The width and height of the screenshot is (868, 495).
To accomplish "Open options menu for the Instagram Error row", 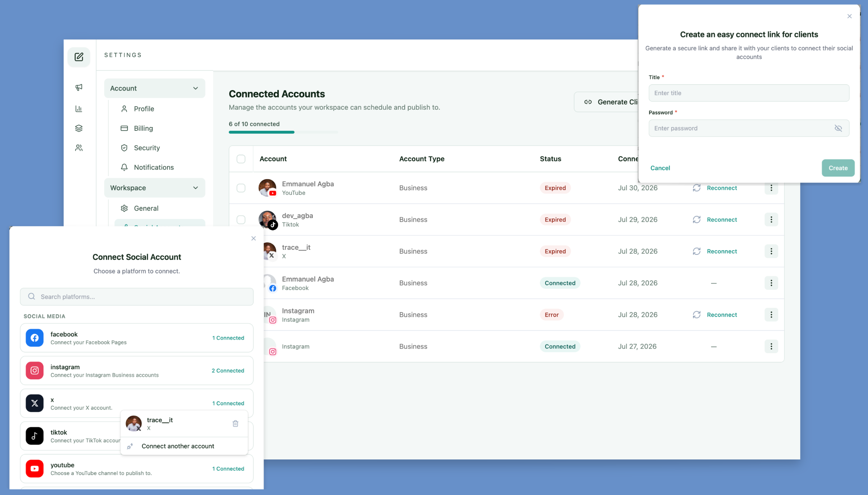I will (771, 315).
